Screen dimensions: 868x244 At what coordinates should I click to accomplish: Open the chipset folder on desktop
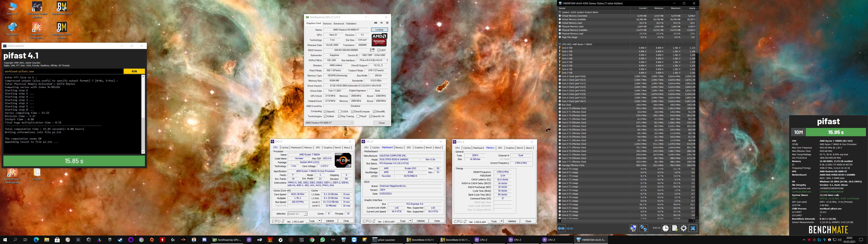pos(37,175)
